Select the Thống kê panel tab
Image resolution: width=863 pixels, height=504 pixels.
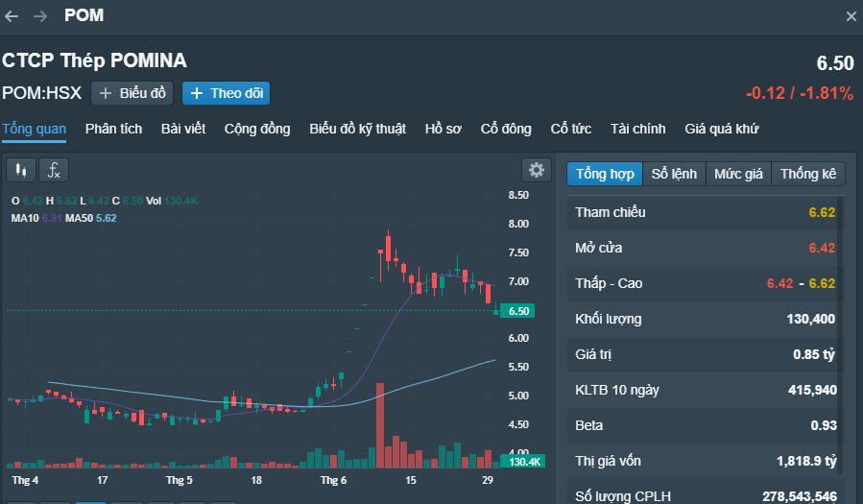(x=808, y=174)
